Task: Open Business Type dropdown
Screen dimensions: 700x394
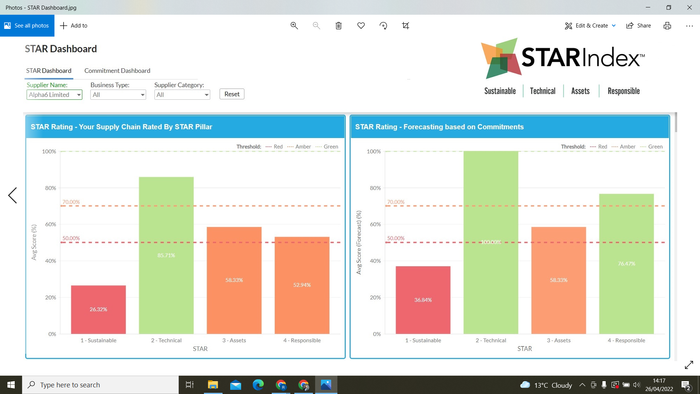Action: point(118,95)
